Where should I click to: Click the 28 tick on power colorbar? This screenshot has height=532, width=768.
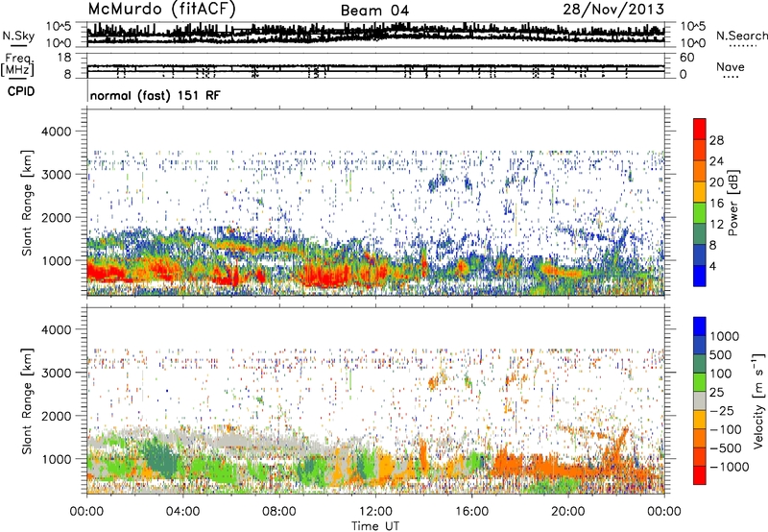tap(716, 140)
